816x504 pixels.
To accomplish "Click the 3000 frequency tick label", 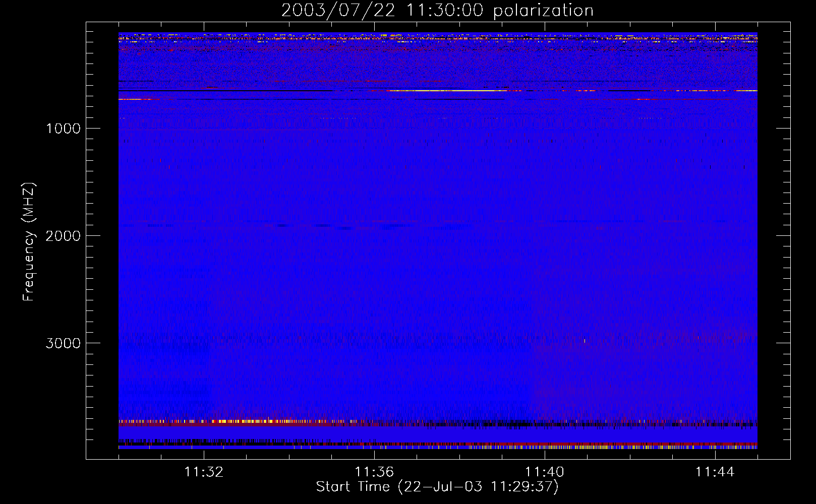I will (63, 343).
